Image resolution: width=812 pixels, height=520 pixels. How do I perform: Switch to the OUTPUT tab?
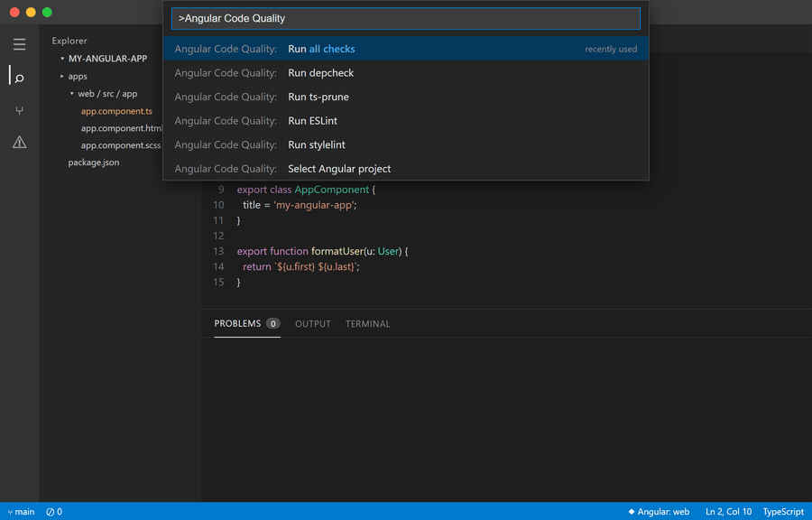(x=313, y=324)
